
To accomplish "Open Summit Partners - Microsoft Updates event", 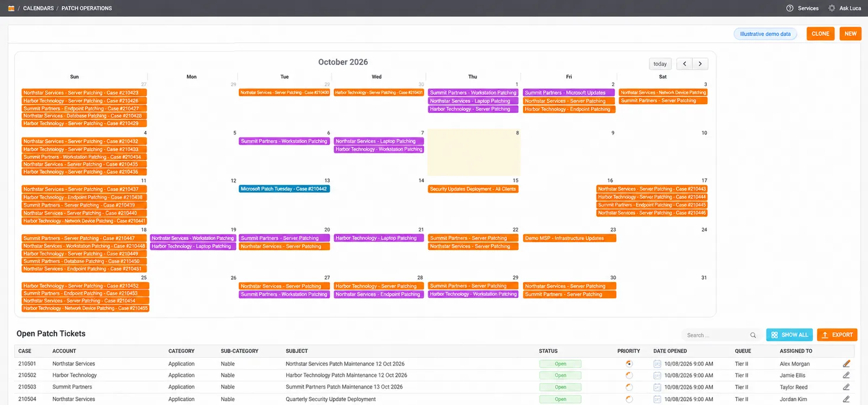I will (568, 93).
